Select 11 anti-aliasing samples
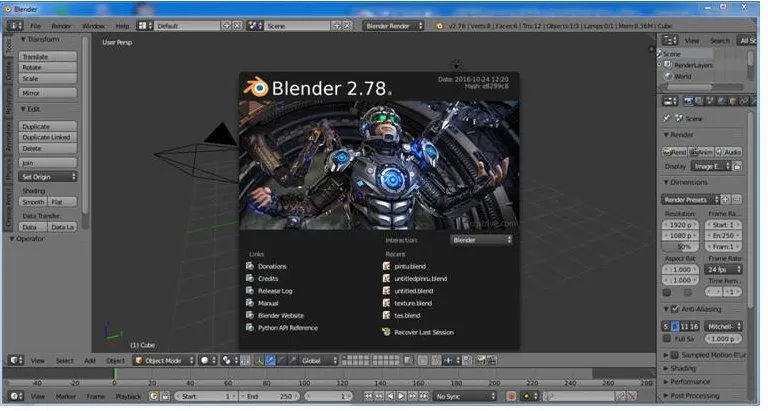 (x=685, y=326)
